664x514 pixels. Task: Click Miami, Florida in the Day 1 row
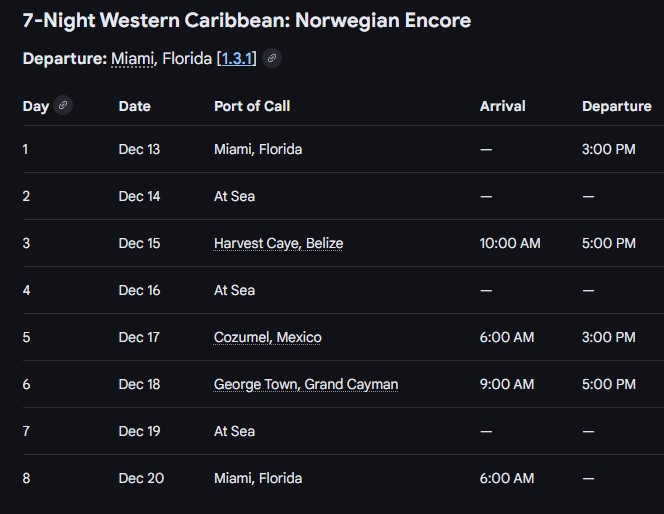click(x=258, y=149)
